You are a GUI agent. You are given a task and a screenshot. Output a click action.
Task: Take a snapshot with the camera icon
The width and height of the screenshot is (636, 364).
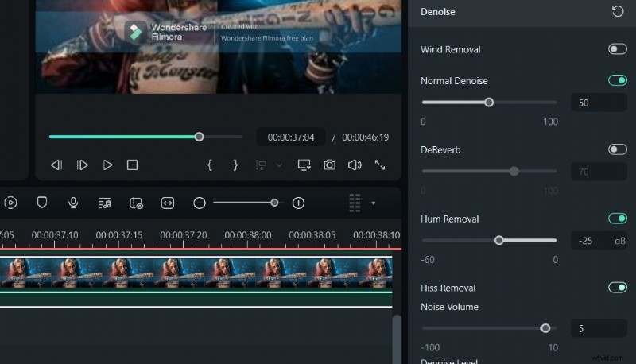[329, 165]
